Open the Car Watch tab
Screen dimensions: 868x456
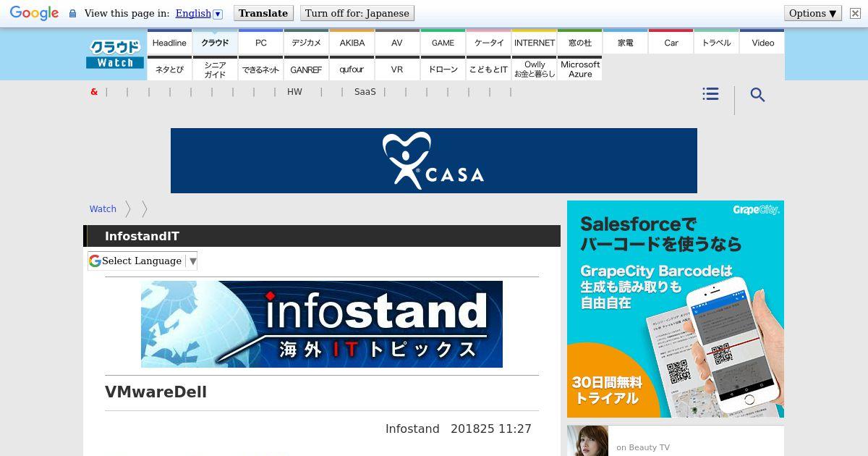(x=671, y=42)
